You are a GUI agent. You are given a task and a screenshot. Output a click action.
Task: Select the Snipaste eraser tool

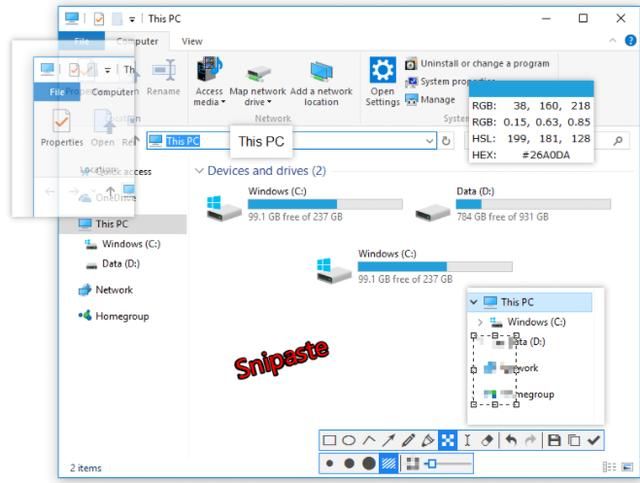[x=487, y=440]
